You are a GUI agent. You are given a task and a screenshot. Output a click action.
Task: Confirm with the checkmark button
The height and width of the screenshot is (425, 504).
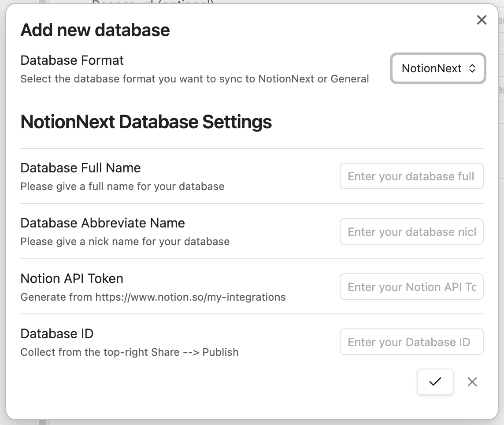tap(435, 382)
